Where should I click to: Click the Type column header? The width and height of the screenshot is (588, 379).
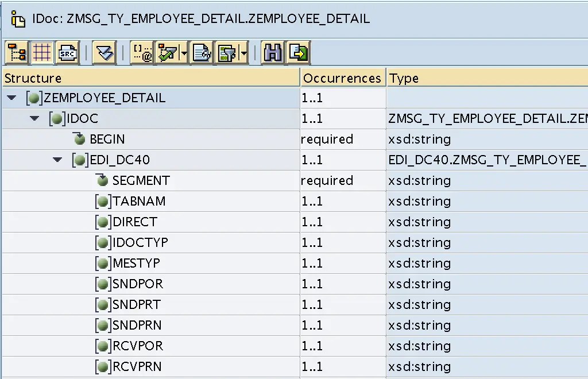click(x=402, y=78)
